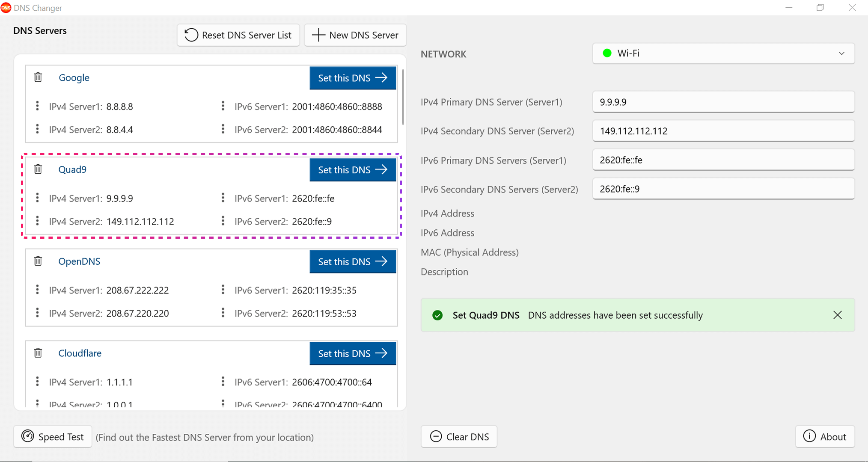
Task: Remove Cloudflare using its trash icon
Action: (38, 353)
